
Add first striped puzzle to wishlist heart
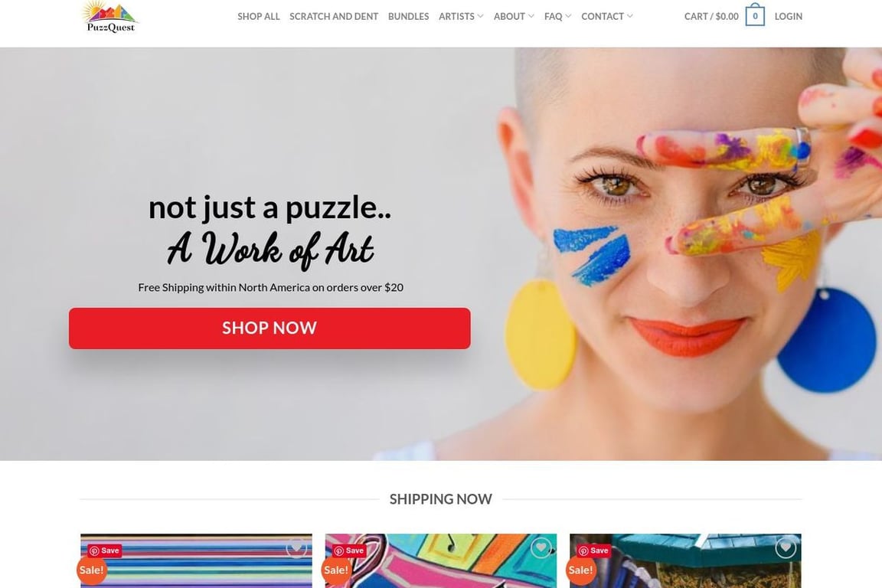pyautogui.click(x=296, y=547)
